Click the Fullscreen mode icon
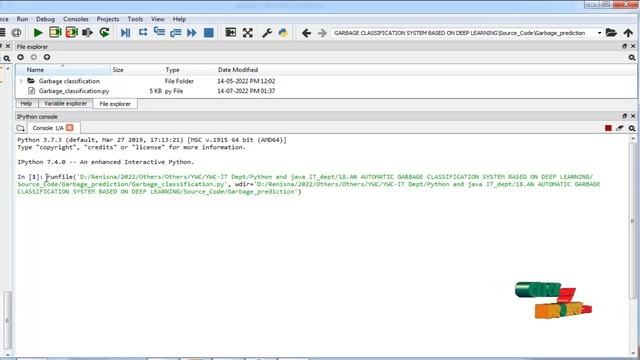The height and width of the screenshot is (360, 640). click(x=247, y=33)
